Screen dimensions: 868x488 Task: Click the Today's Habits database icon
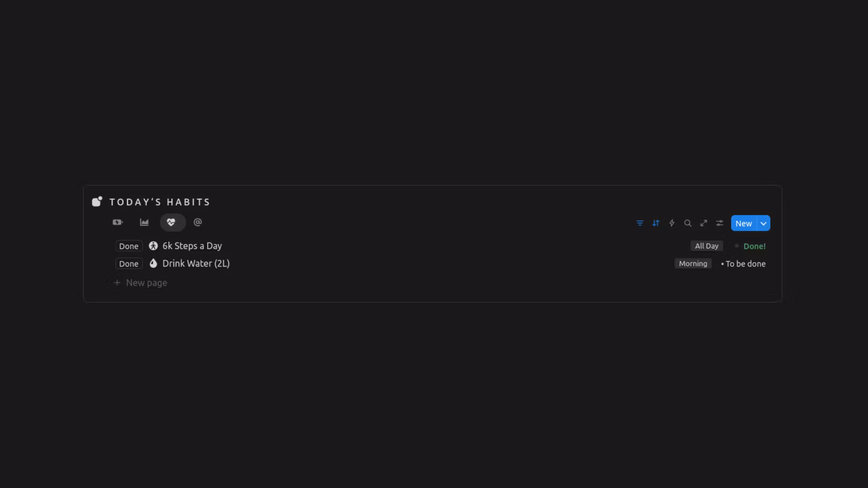click(x=97, y=202)
